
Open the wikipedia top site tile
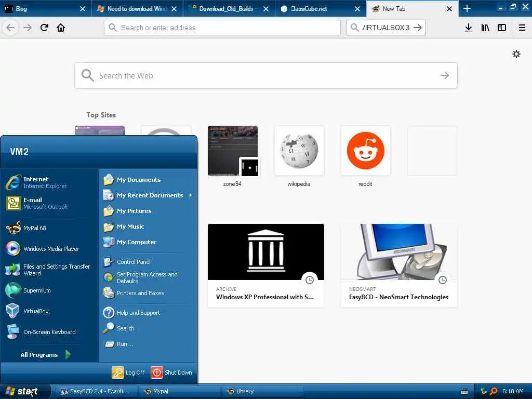pyautogui.click(x=299, y=156)
